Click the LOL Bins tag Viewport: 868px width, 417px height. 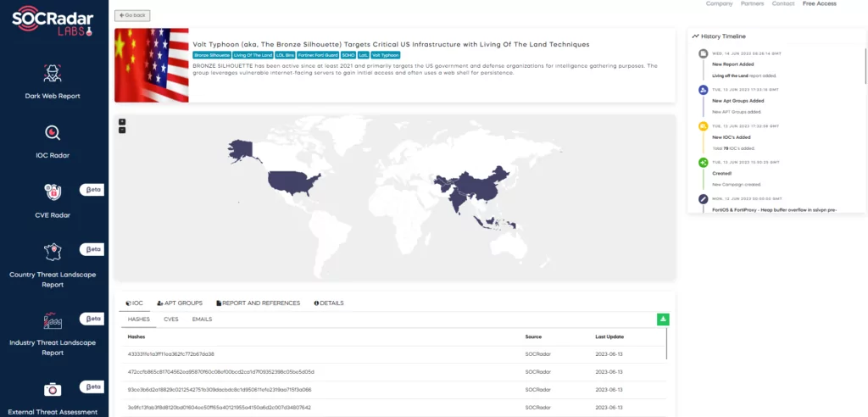(285, 55)
